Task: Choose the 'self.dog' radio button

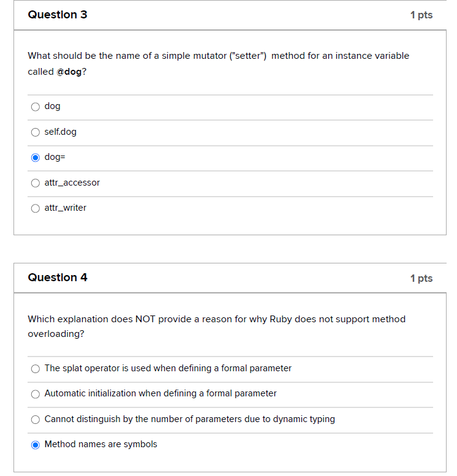Action: click(36, 132)
